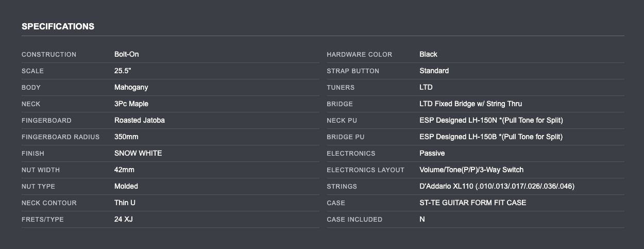Click the ST-TE GUITAR FORM FIT CASE text
644x249 pixels.
[472, 203]
